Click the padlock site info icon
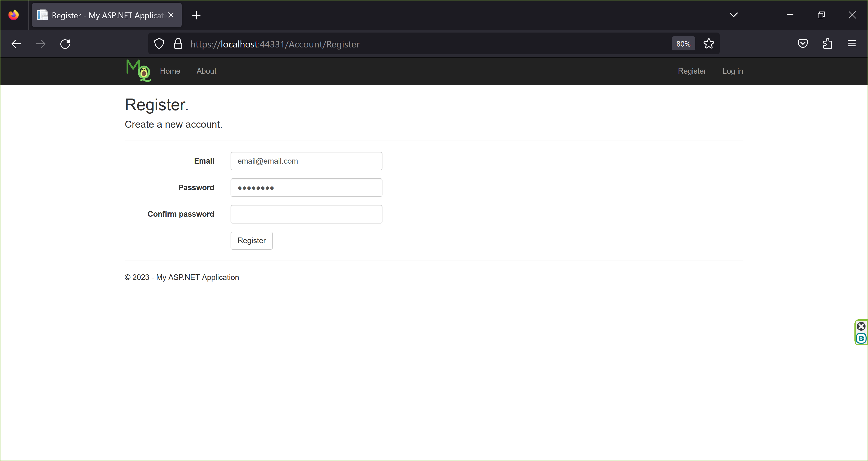 [x=178, y=44]
